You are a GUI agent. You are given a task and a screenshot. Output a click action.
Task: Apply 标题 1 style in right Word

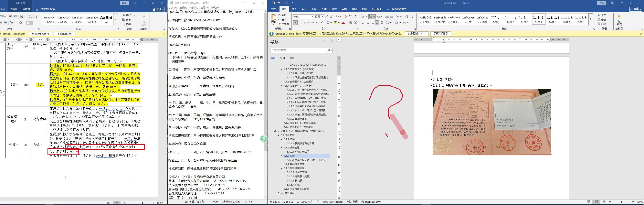coord(496,19)
